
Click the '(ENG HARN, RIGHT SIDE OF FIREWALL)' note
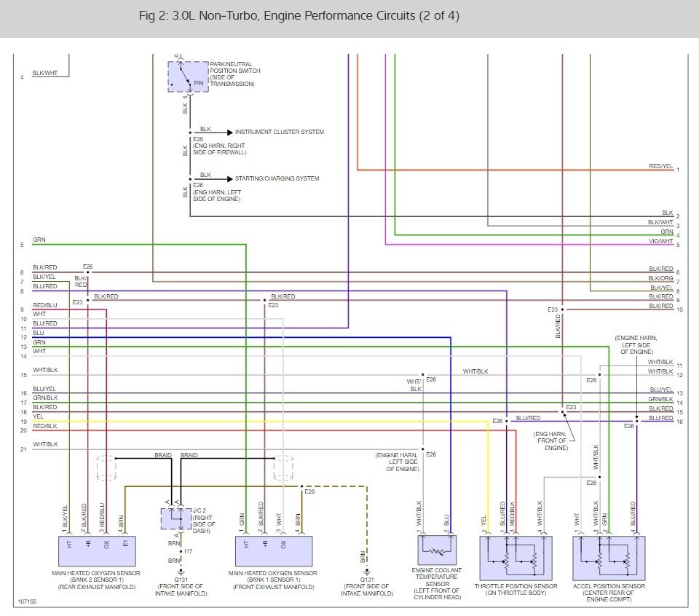pos(219,149)
